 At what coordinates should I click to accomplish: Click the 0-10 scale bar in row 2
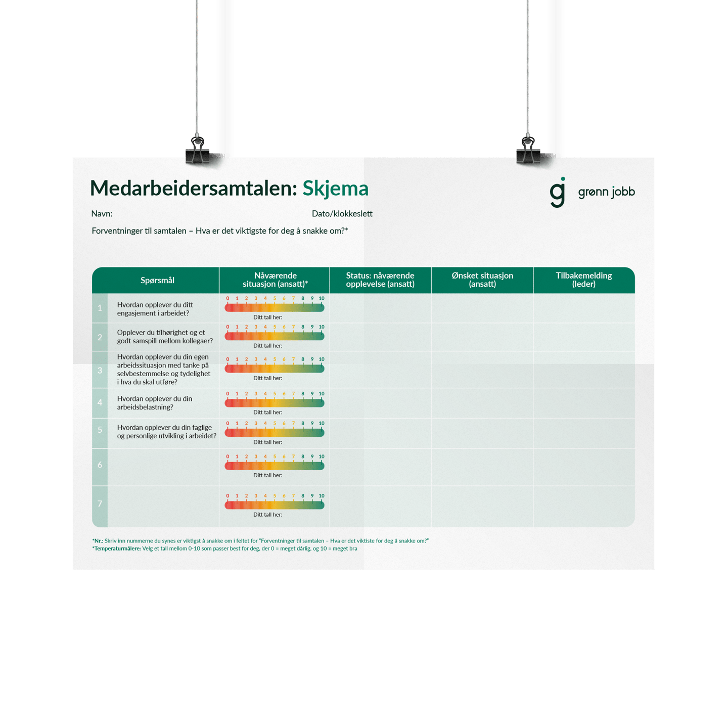click(275, 336)
